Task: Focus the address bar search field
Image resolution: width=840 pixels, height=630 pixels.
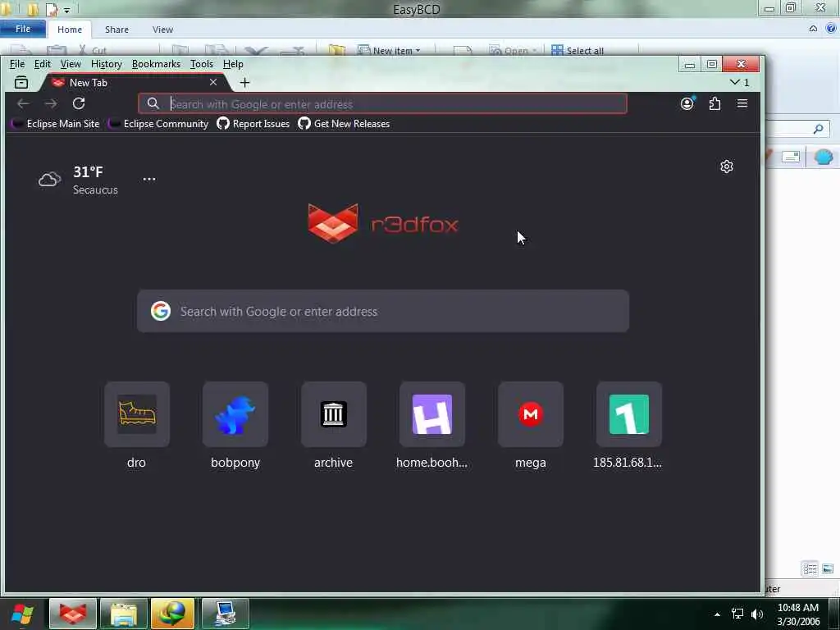Action: click(382, 104)
